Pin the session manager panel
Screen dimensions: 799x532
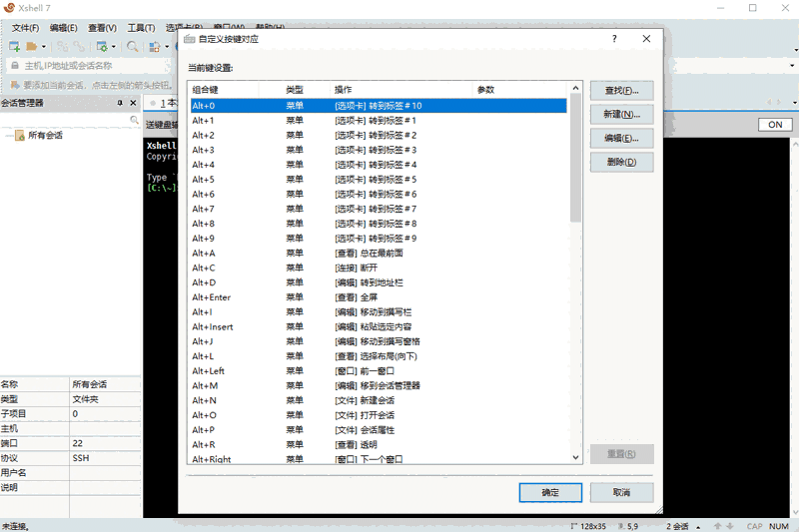tap(120, 103)
